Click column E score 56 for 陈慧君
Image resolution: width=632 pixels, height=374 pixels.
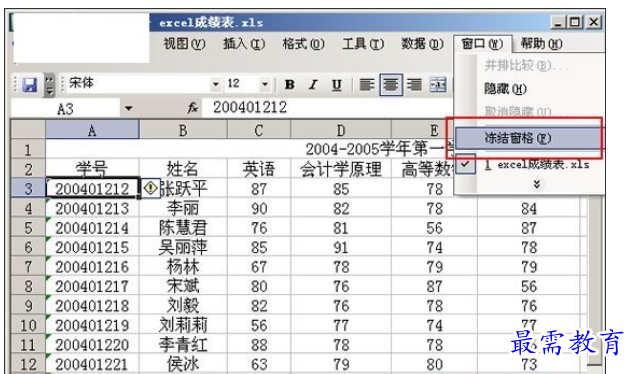point(434,227)
